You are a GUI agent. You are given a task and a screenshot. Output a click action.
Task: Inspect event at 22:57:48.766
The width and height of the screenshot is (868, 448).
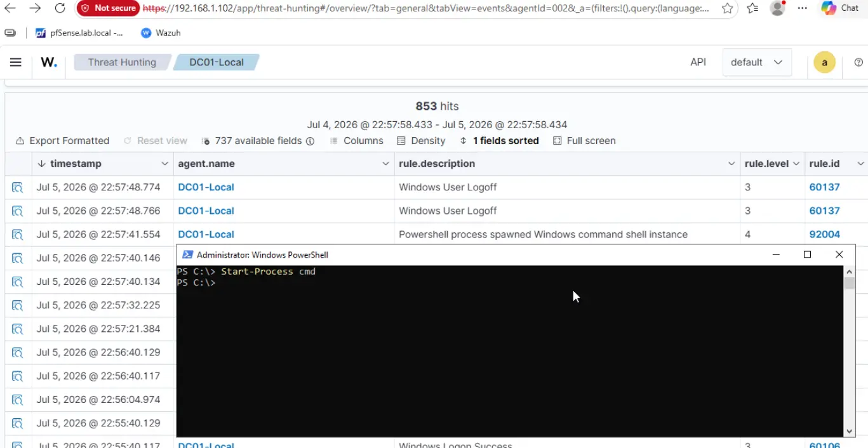click(x=18, y=211)
